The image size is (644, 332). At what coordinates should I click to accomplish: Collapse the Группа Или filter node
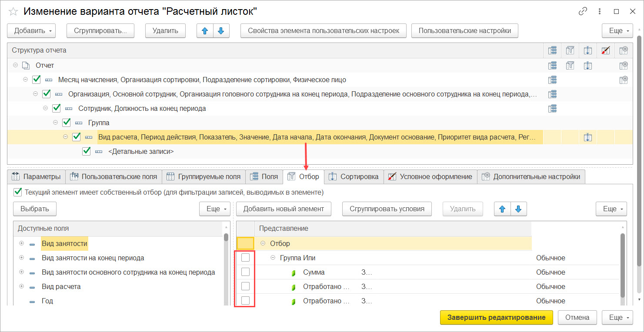(x=273, y=258)
